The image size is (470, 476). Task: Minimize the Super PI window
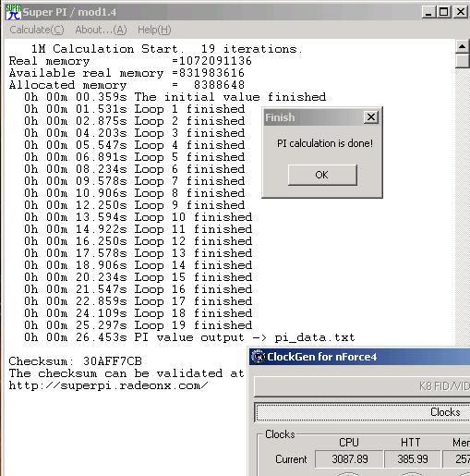(x=428, y=12)
